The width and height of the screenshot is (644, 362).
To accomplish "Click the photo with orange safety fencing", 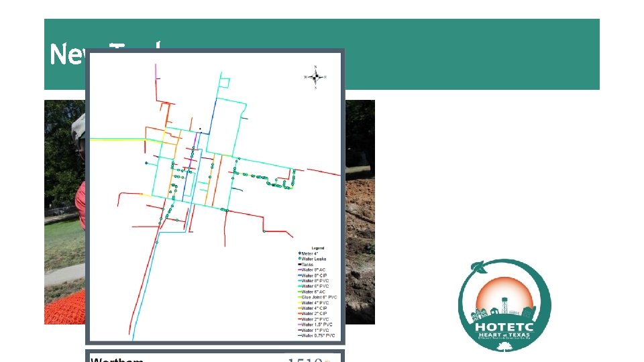I will [x=65, y=213].
